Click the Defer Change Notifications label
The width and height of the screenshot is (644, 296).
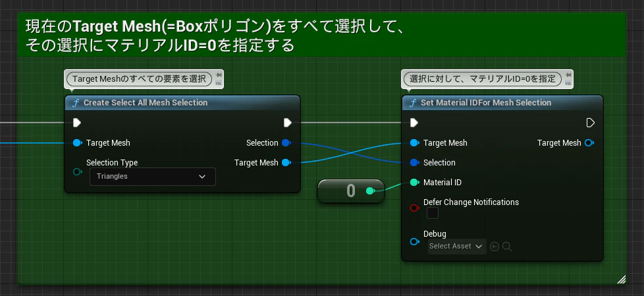(471, 202)
